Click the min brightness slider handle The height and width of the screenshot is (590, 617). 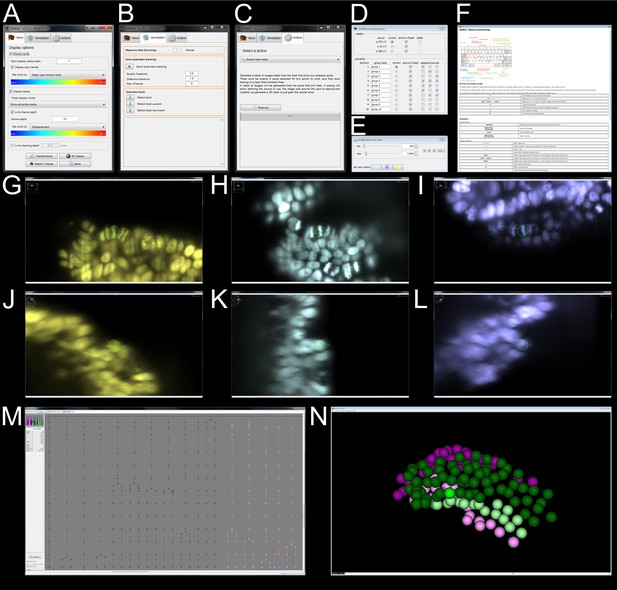[364, 146]
